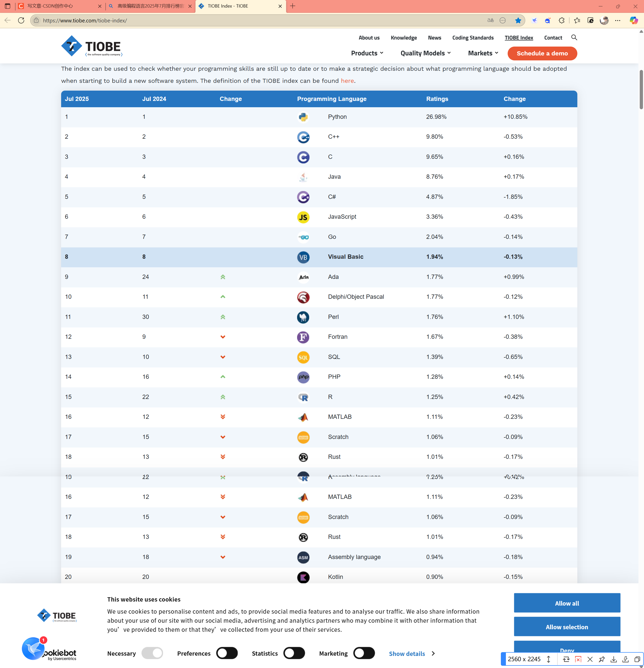
Task: Open a new browser tab
Action: coord(293,6)
